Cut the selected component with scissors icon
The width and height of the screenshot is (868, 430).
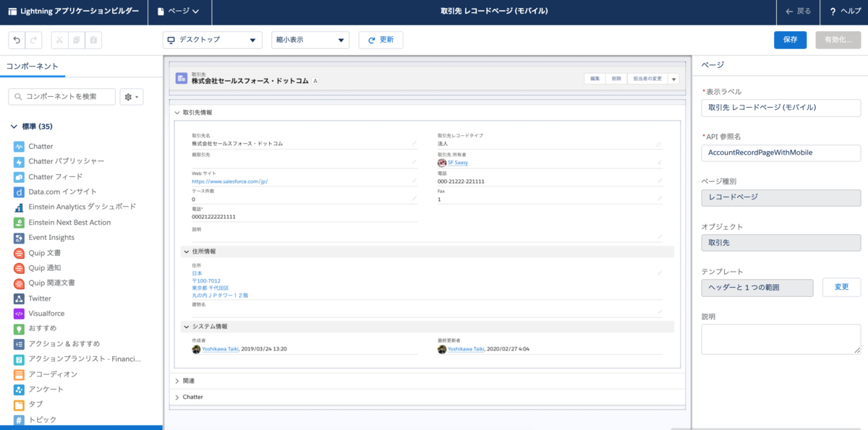pos(59,40)
